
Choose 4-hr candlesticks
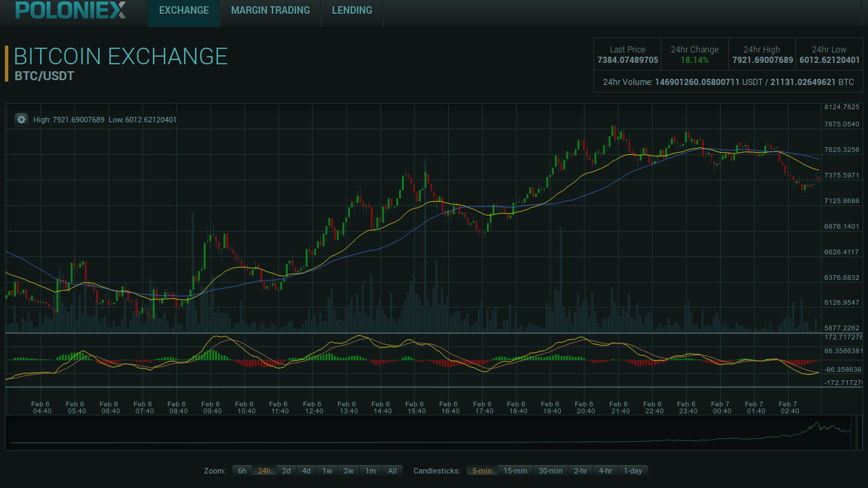coord(605,471)
